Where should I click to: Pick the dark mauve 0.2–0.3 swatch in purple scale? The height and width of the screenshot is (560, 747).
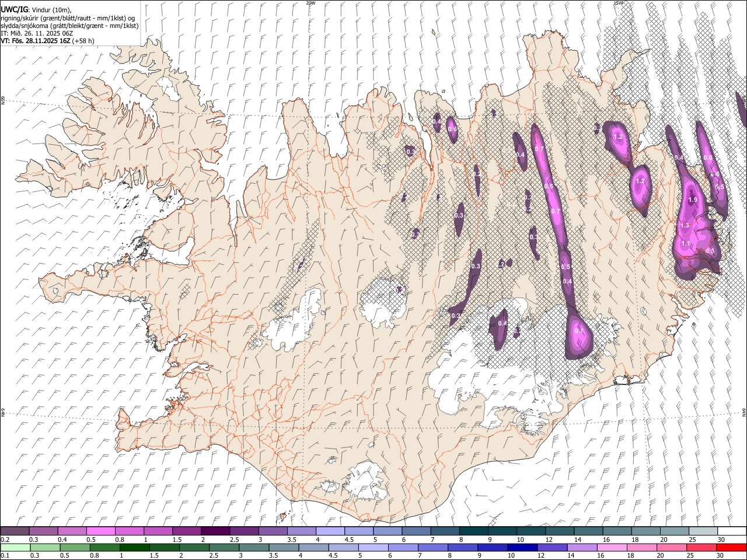[15, 531]
